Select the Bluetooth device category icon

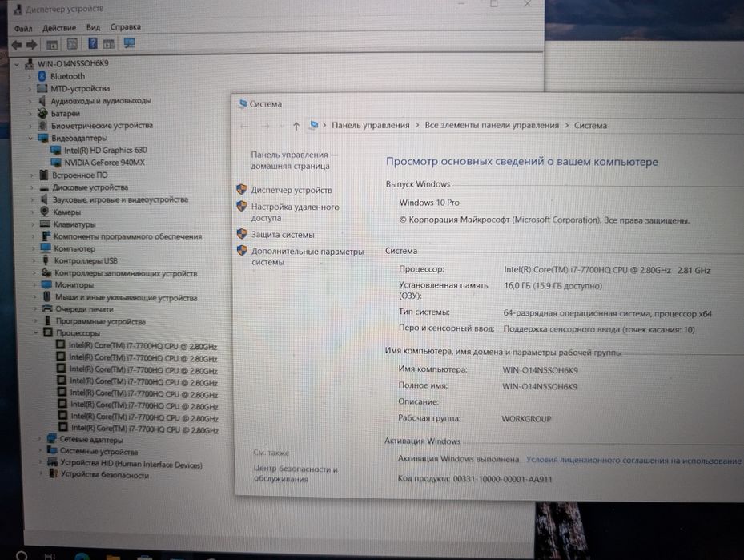pyautogui.click(x=42, y=76)
